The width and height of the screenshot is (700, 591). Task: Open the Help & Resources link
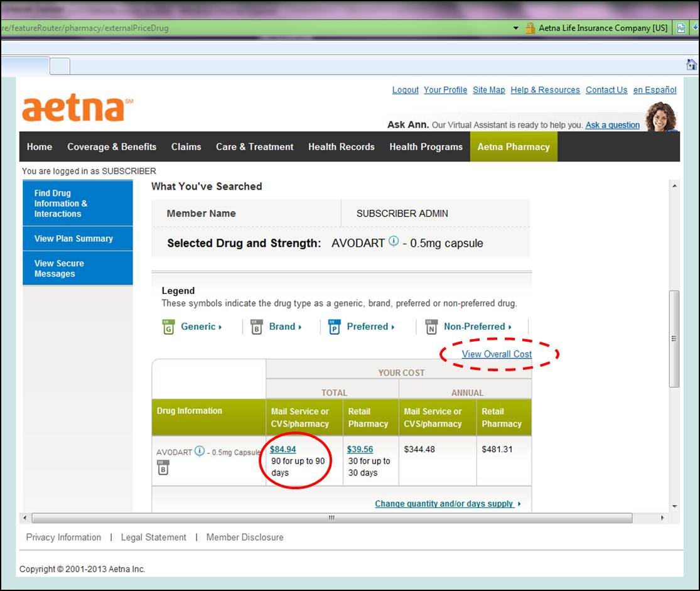(545, 90)
